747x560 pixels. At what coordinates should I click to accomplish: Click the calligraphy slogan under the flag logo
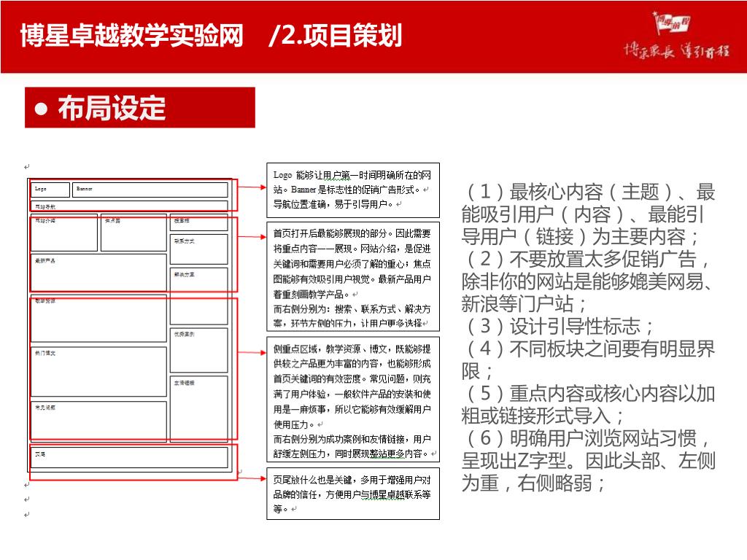pos(676,50)
